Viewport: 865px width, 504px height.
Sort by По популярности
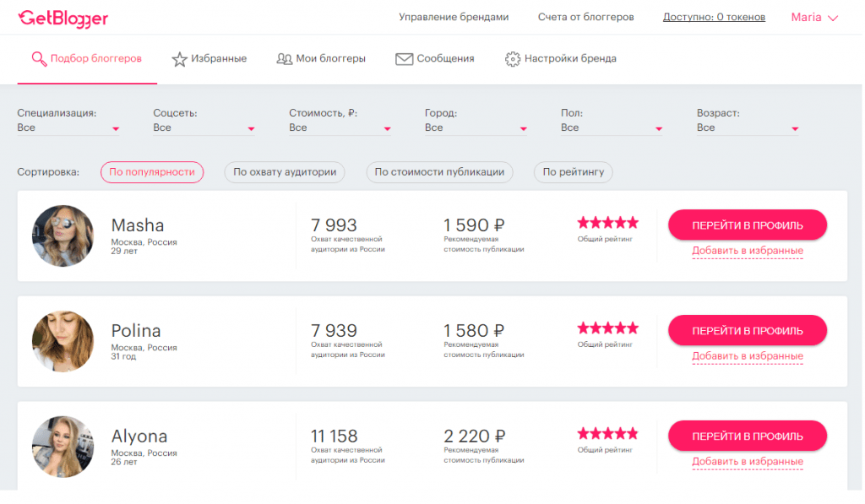[152, 172]
